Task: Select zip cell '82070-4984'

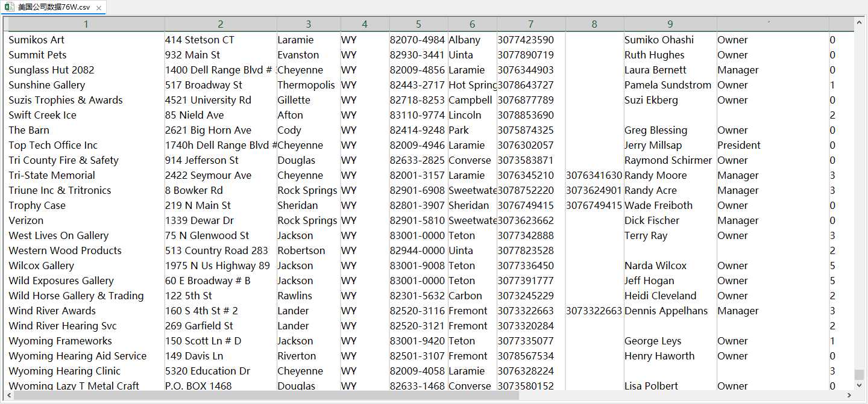Action: [x=418, y=40]
